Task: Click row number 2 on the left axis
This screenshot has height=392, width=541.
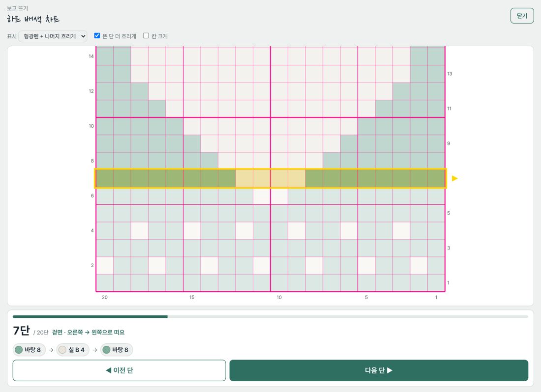Action: coord(92,265)
